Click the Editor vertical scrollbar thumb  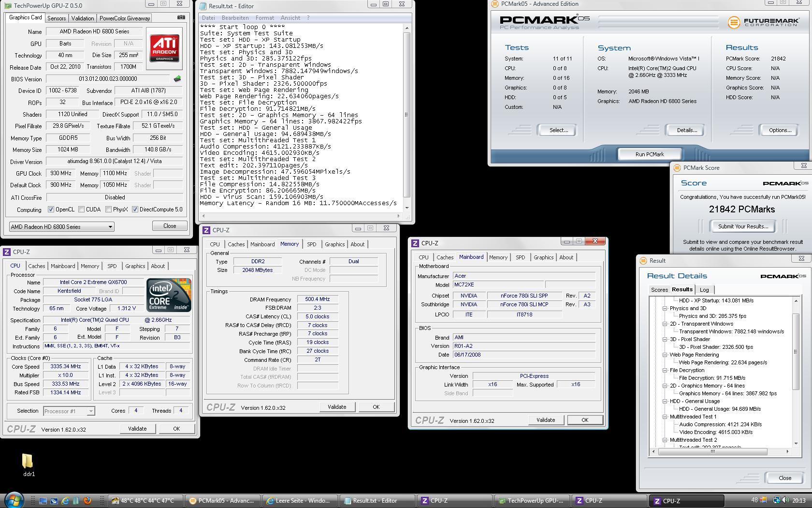(407, 115)
